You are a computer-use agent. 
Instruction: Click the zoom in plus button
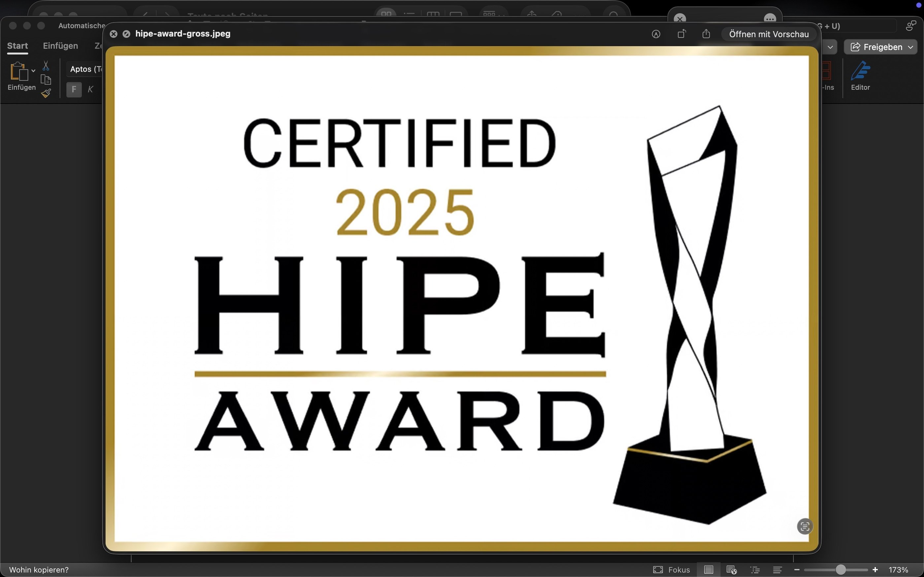click(875, 570)
